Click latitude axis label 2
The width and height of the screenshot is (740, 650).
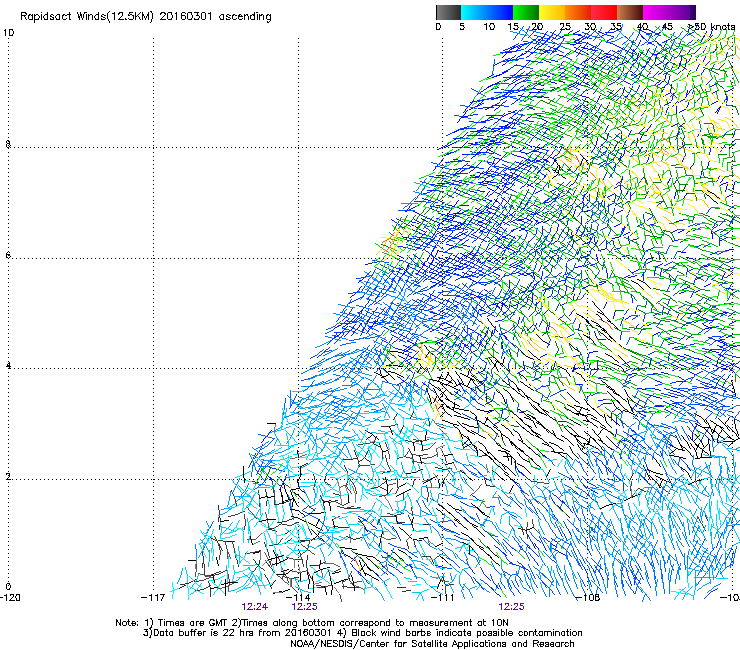8,477
